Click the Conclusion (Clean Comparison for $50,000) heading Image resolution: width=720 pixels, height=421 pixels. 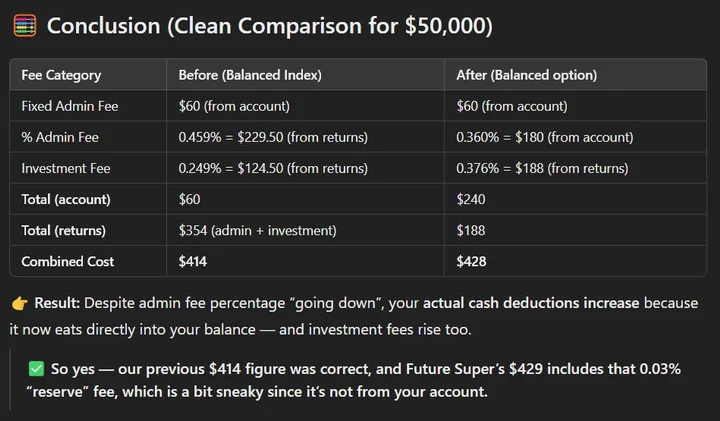(269, 27)
